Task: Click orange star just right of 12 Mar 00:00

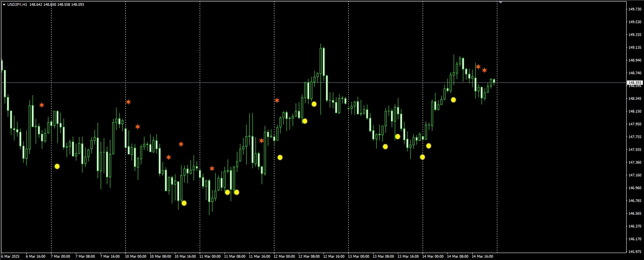Action: pos(277,100)
